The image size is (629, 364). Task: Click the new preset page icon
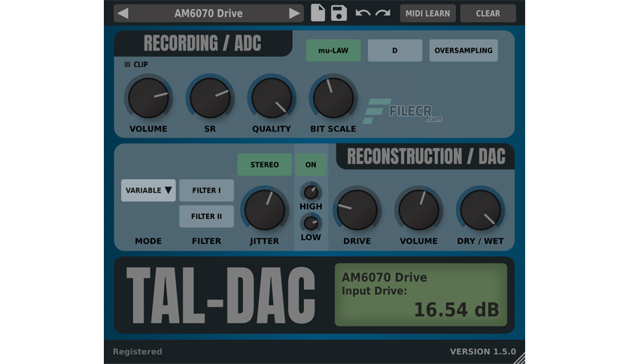(x=318, y=14)
